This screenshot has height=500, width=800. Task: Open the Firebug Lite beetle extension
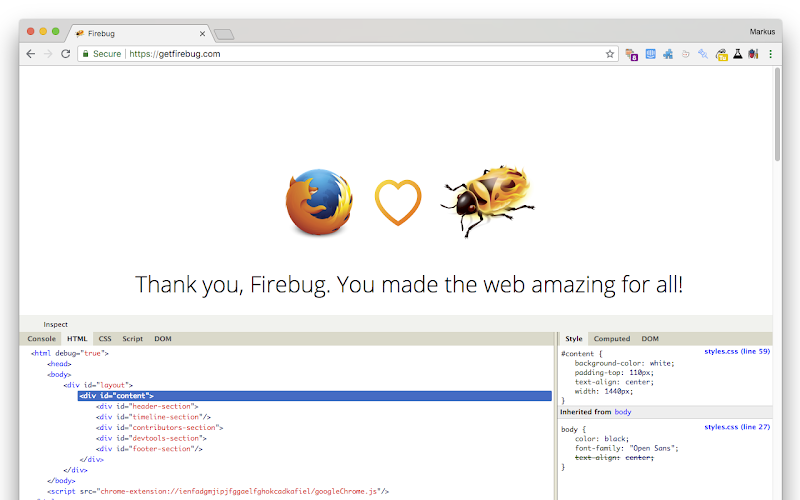[754, 54]
